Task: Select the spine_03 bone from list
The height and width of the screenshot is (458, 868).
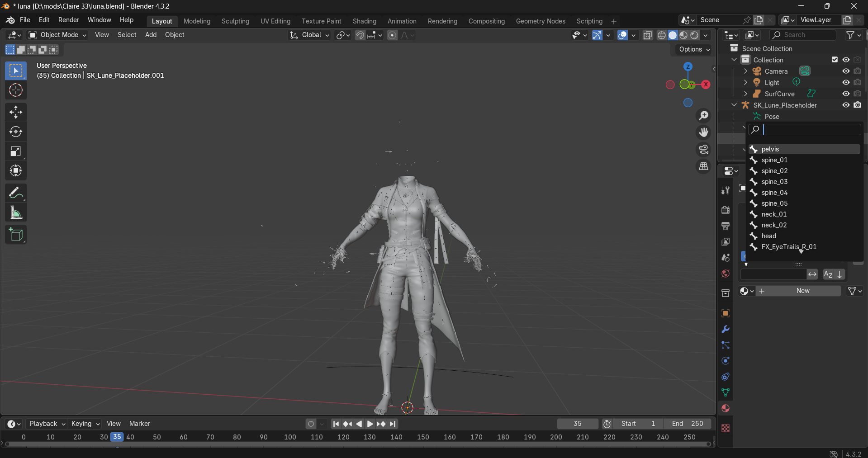Action: (x=774, y=182)
